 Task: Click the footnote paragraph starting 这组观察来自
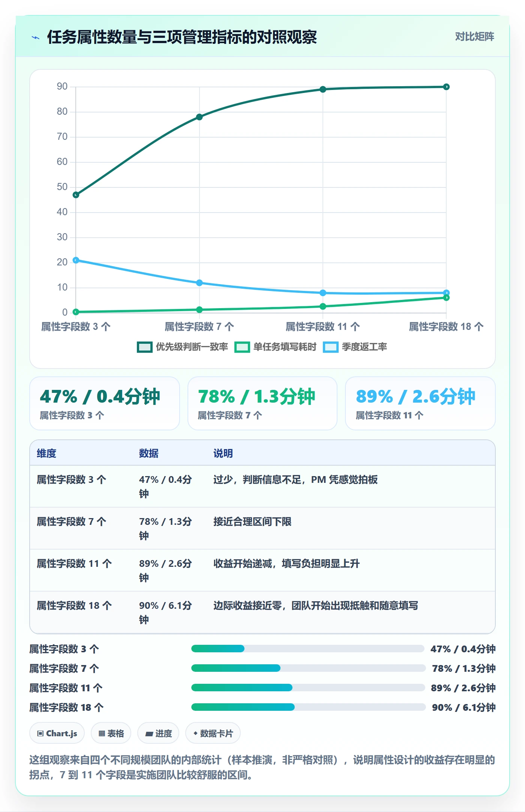(x=262, y=767)
